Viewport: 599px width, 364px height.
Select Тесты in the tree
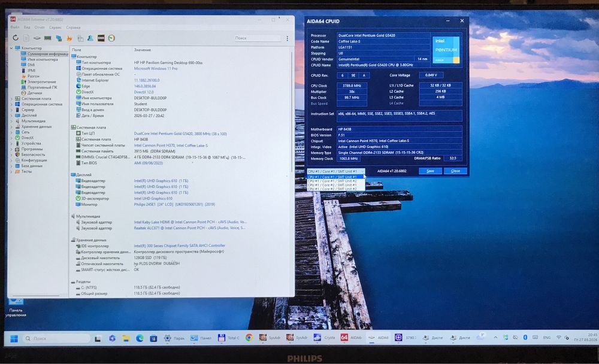coord(26,171)
